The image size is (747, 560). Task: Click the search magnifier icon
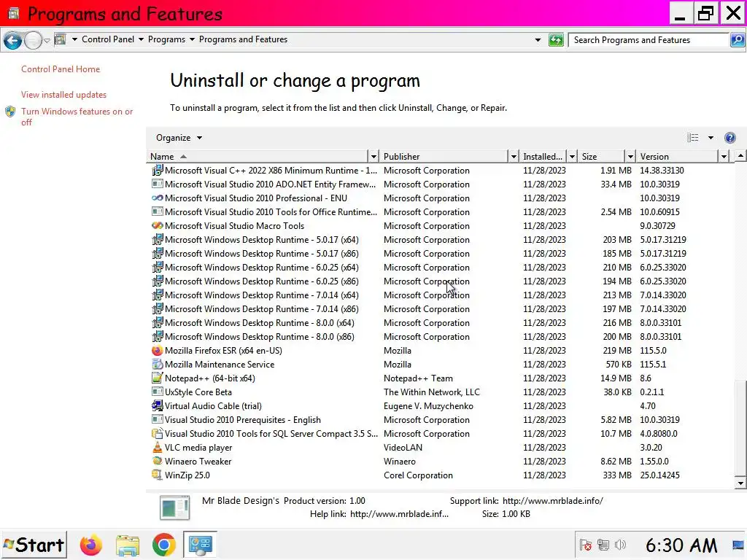click(738, 40)
